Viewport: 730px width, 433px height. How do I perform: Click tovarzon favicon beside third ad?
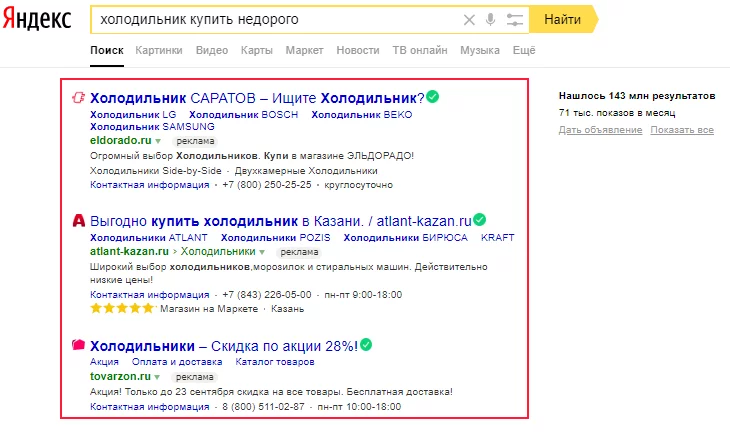[x=78, y=345]
